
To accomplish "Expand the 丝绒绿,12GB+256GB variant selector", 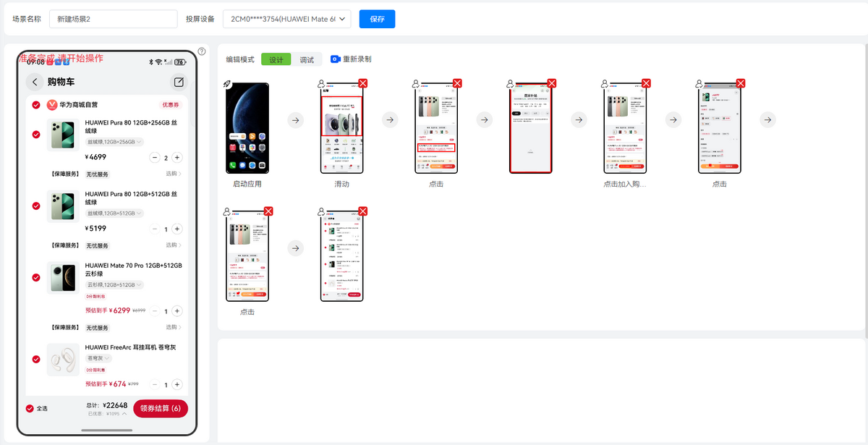I will point(115,142).
